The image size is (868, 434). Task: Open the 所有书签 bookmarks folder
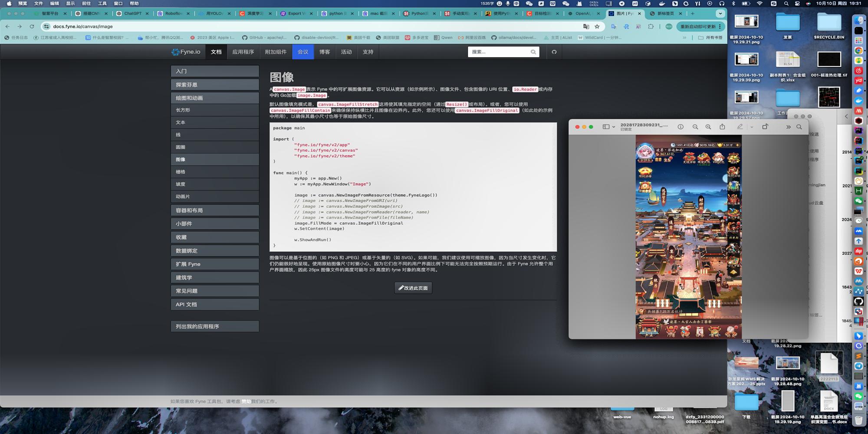tap(710, 38)
